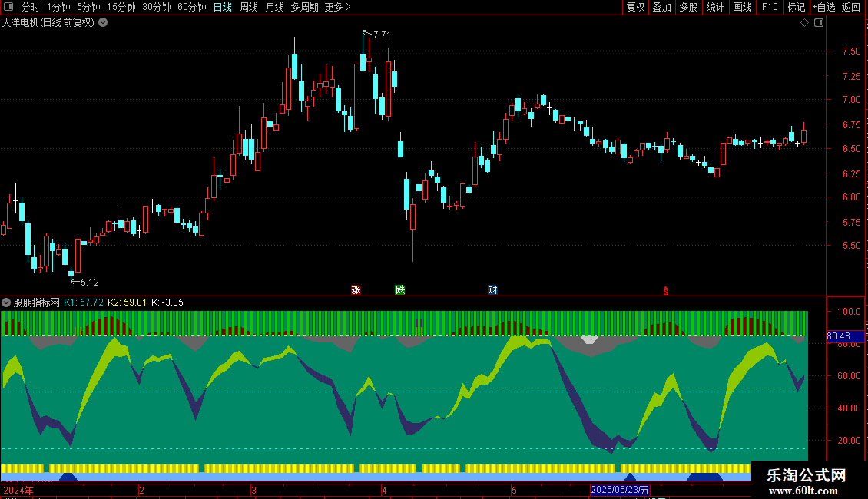Open 多周期 multi-period view
Image resolution: width=868 pixels, height=499 pixels.
pyautogui.click(x=304, y=7)
